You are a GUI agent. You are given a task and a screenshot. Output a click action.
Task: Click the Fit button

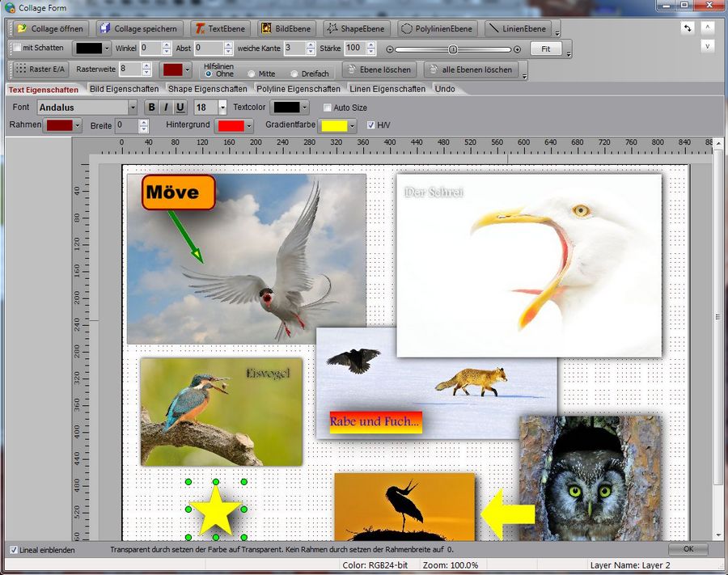click(x=546, y=48)
